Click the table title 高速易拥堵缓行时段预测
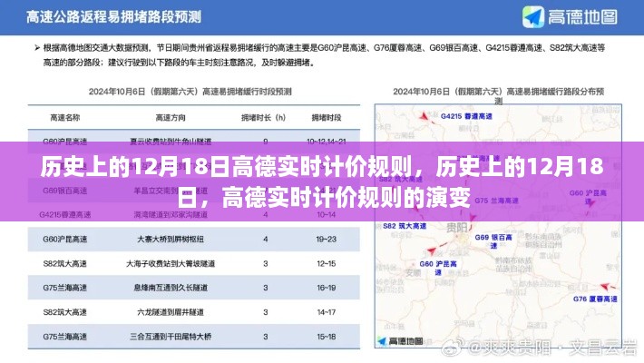Viewport: 644px width, 363px height. click(x=190, y=92)
